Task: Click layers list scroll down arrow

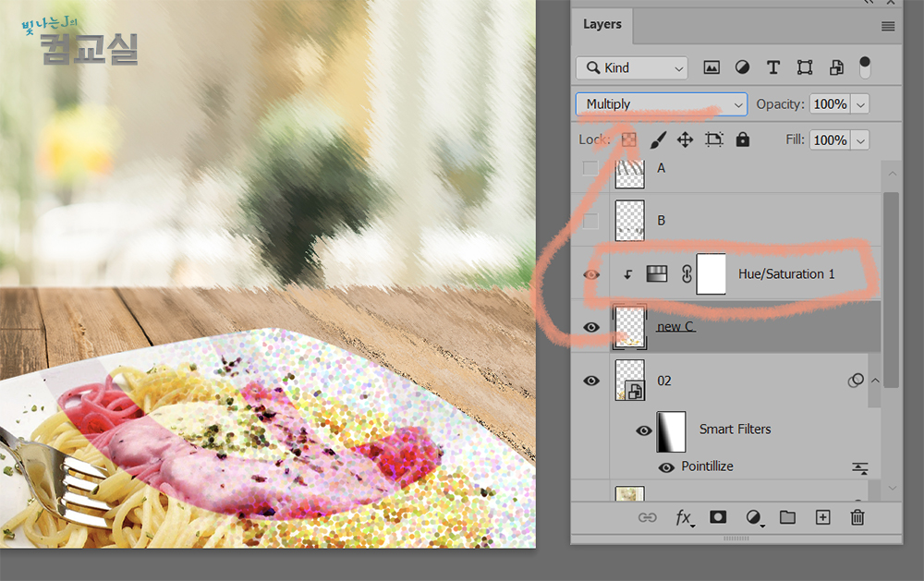Action: point(893,488)
